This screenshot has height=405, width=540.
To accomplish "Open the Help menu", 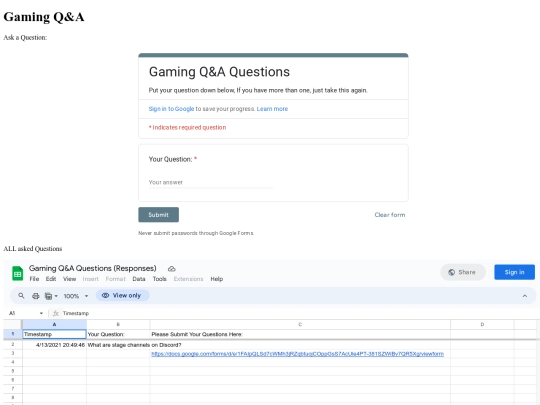I will click(217, 279).
